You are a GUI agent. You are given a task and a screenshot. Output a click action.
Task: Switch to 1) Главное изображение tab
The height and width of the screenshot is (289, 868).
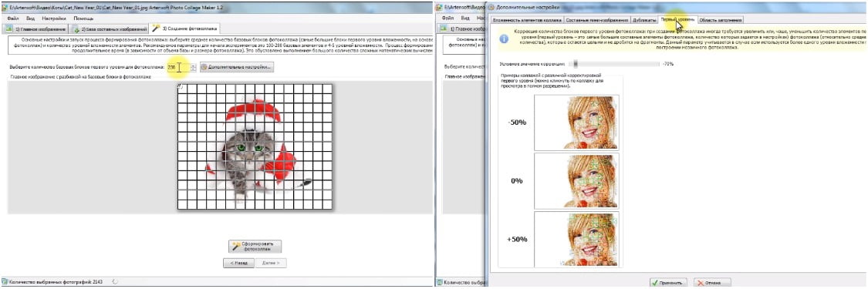(x=35, y=29)
